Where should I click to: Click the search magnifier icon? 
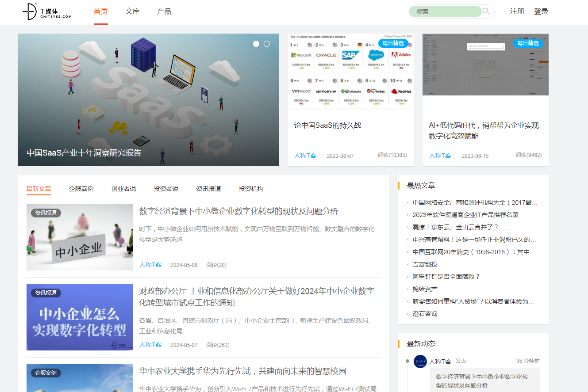(x=486, y=11)
